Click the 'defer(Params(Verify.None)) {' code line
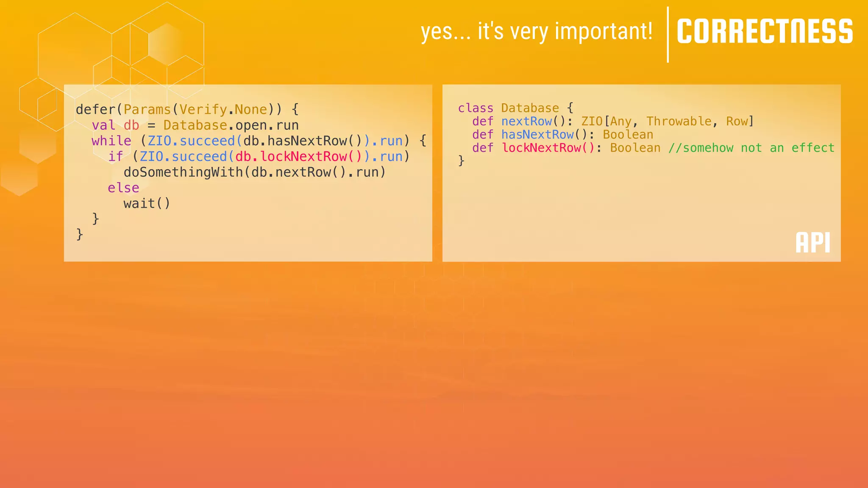The width and height of the screenshot is (868, 488). coord(187,109)
